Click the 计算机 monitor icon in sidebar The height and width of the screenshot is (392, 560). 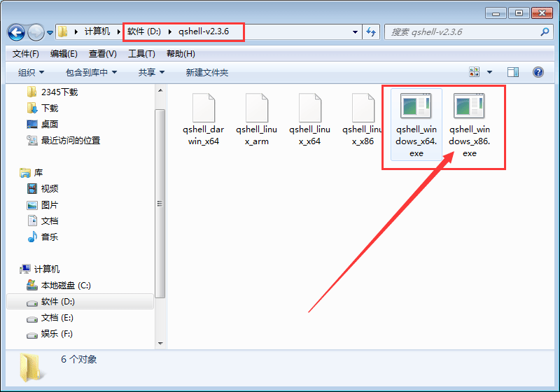click(25, 269)
